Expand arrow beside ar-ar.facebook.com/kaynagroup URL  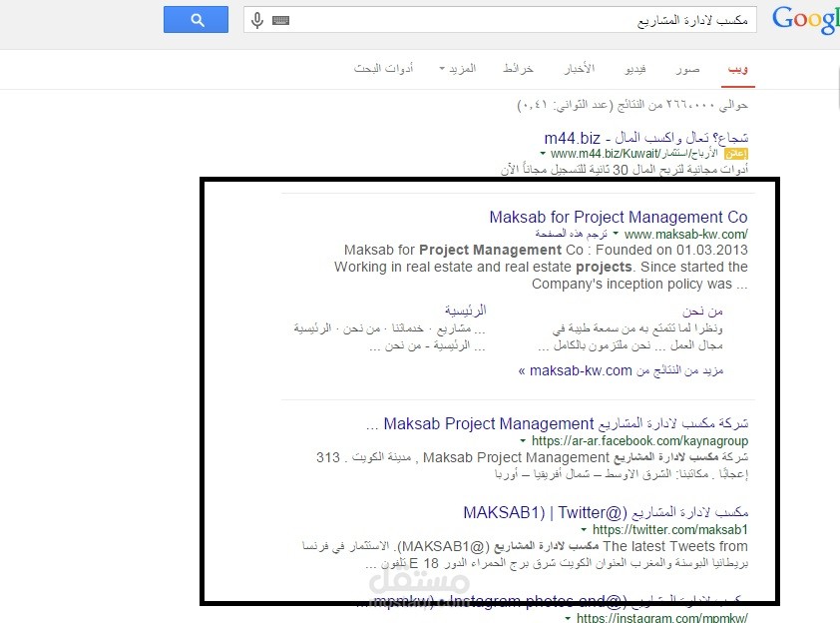[x=523, y=441]
